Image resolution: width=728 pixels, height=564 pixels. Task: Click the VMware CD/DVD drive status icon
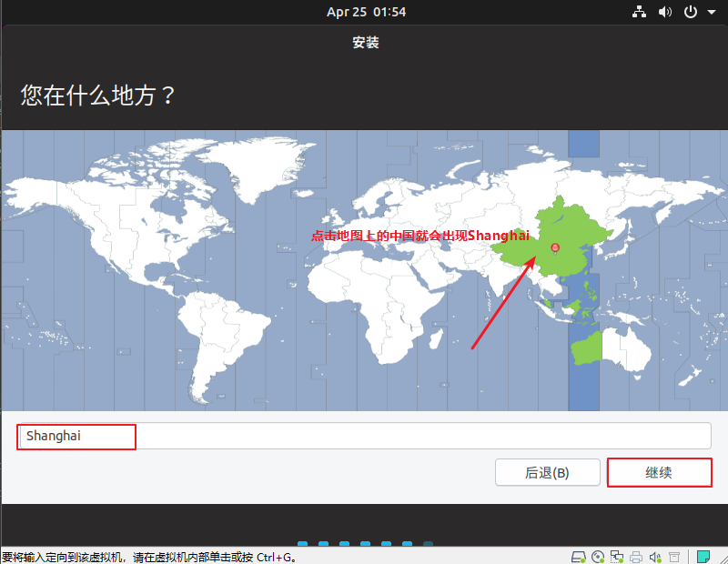pos(598,557)
